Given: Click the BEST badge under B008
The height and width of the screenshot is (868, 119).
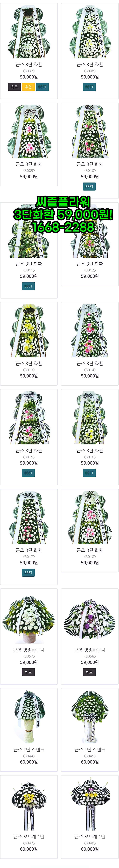Looking at the screenshot, I should [89, 87].
